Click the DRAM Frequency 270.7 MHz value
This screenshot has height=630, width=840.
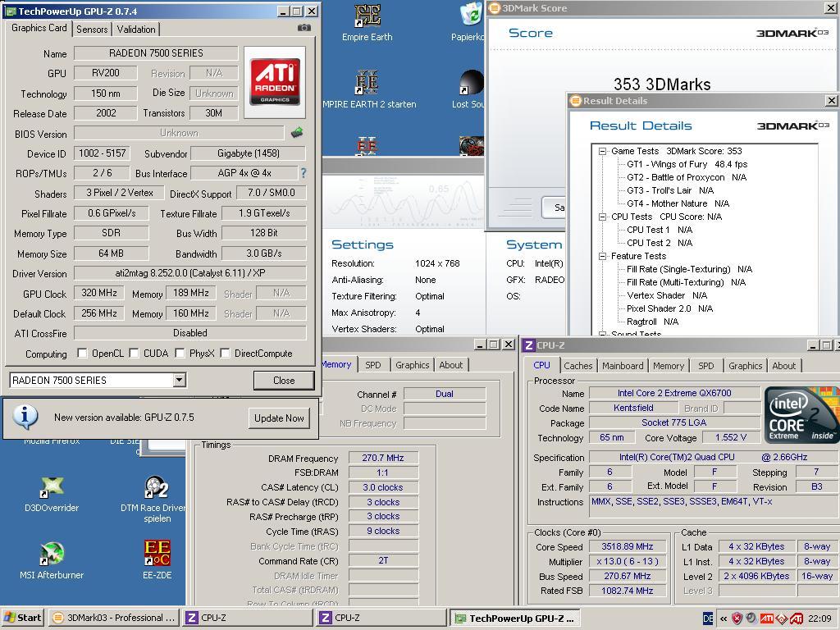click(x=383, y=458)
